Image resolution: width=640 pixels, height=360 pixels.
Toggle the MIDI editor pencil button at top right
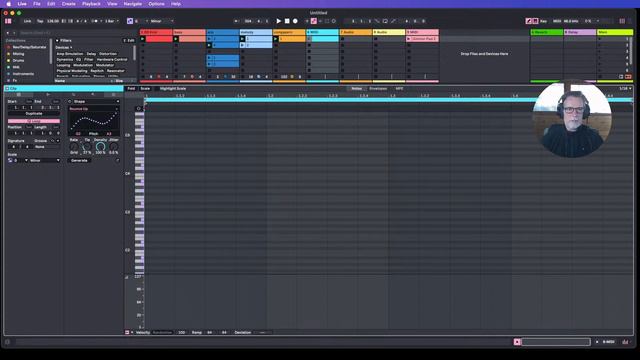click(x=529, y=21)
